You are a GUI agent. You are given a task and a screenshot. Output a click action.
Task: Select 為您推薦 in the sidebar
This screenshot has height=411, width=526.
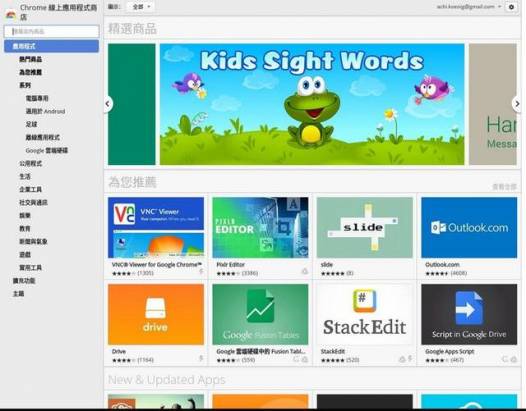[31, 72]
